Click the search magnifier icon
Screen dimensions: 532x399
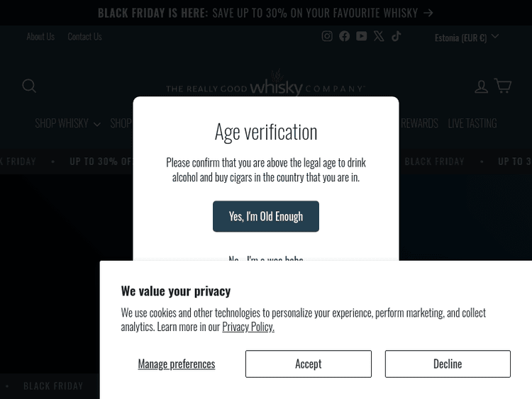pyautogui.click(x=29, y=86)
